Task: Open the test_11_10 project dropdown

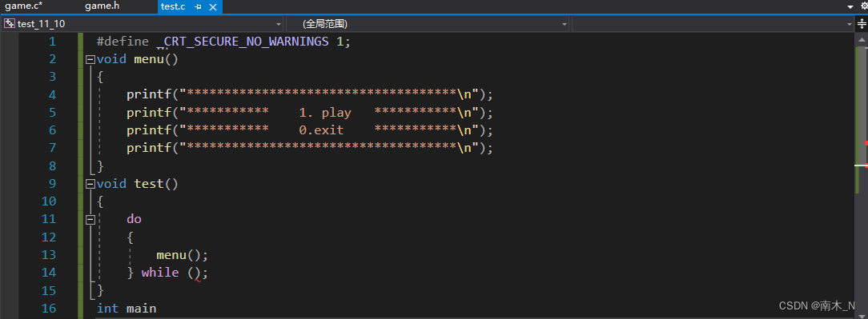Action: (279, 24)
